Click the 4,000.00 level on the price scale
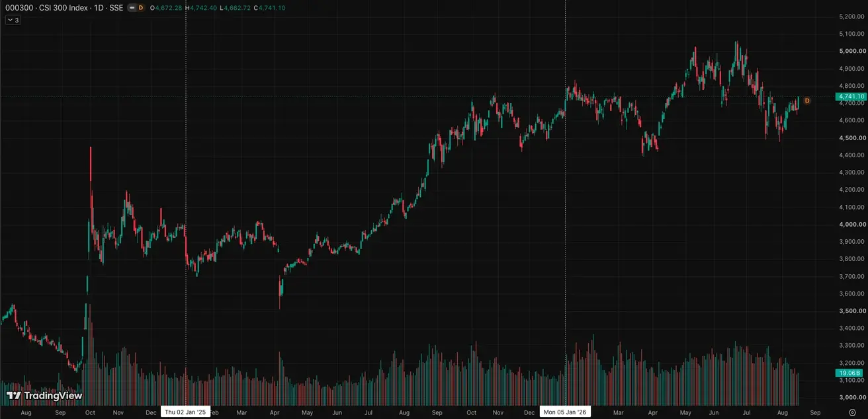Viewport: 868px width, 419px height. [x=850, y=225]
